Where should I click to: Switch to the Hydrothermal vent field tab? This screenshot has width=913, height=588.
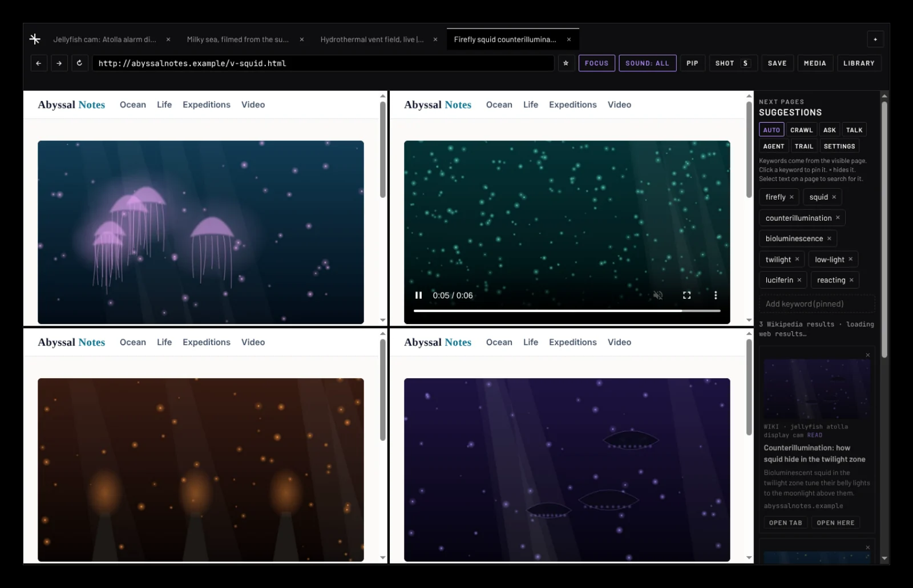pos(372,39)
